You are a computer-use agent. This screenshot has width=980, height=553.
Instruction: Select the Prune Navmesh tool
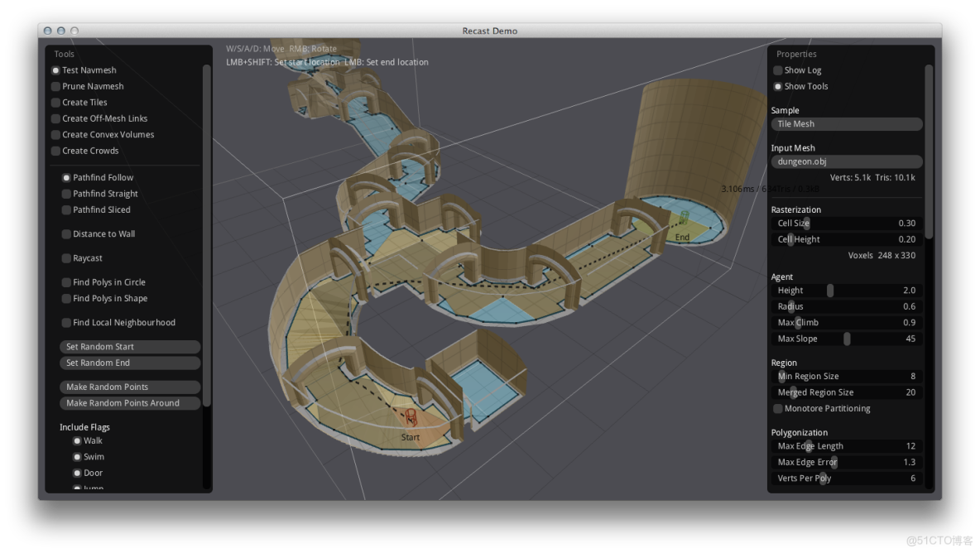(x=56, y=86)
